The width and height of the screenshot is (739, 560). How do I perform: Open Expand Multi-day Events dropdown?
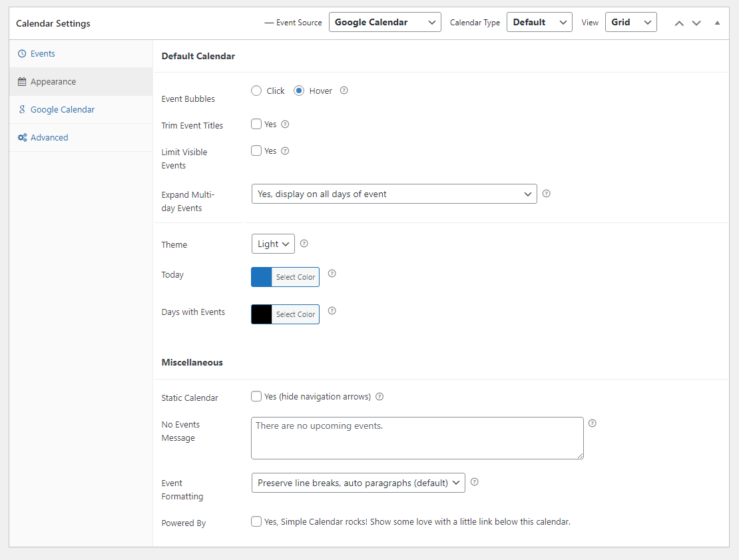(395, 194)
